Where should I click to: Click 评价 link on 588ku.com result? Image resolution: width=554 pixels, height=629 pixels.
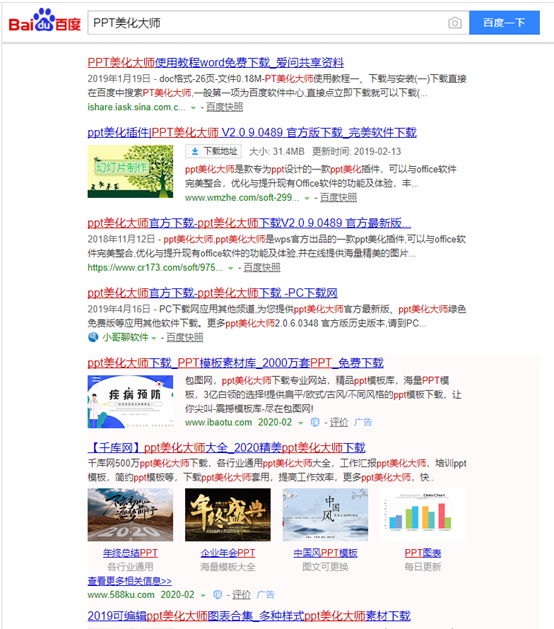(241, 595)
